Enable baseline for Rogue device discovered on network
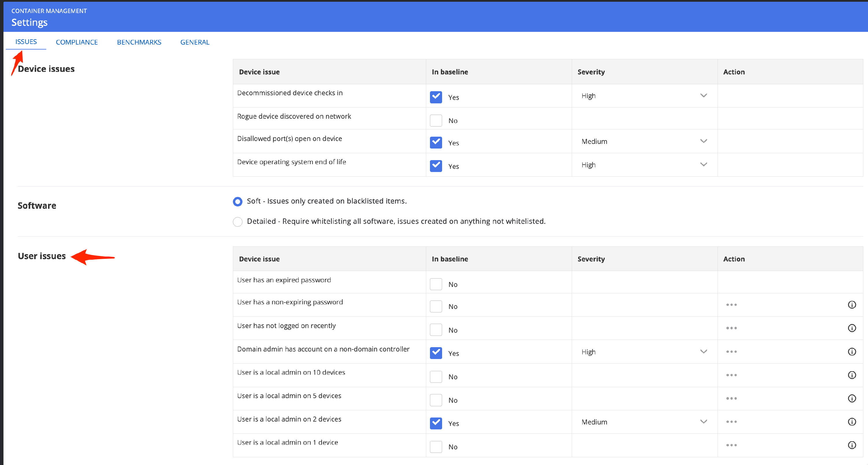Screen dimensions: 868x465 [436, 120]
